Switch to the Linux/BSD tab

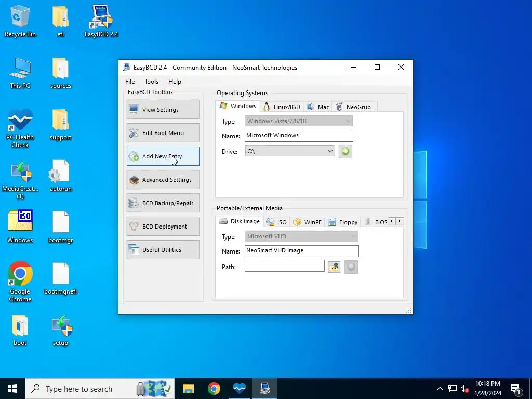tap(282, 107)
